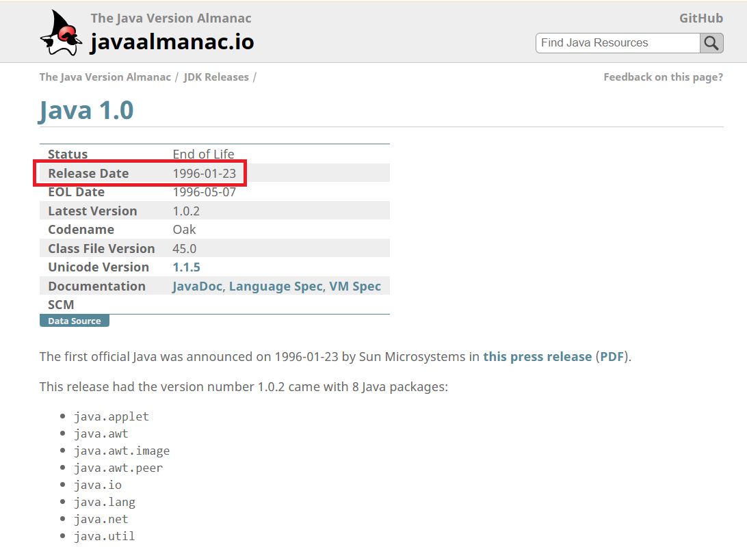Select Release Date value 1996-01-23
The height and width of the screenshot is (560, 747).
click(x=205, y=174)
